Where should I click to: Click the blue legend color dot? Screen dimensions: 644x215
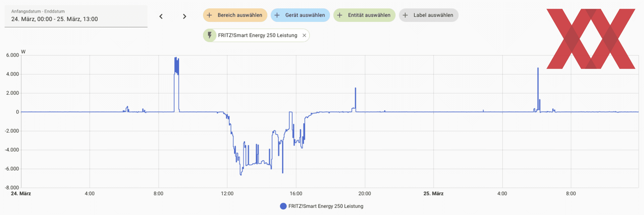pos(283,206)
